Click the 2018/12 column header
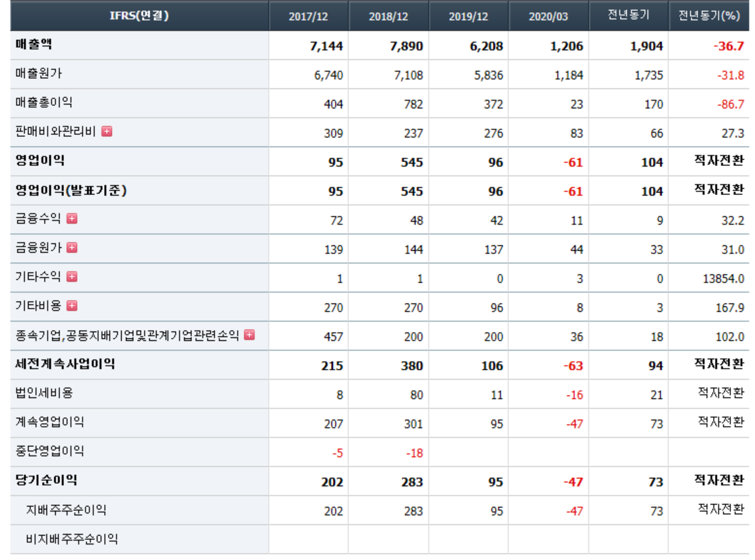 pos(388,16)
